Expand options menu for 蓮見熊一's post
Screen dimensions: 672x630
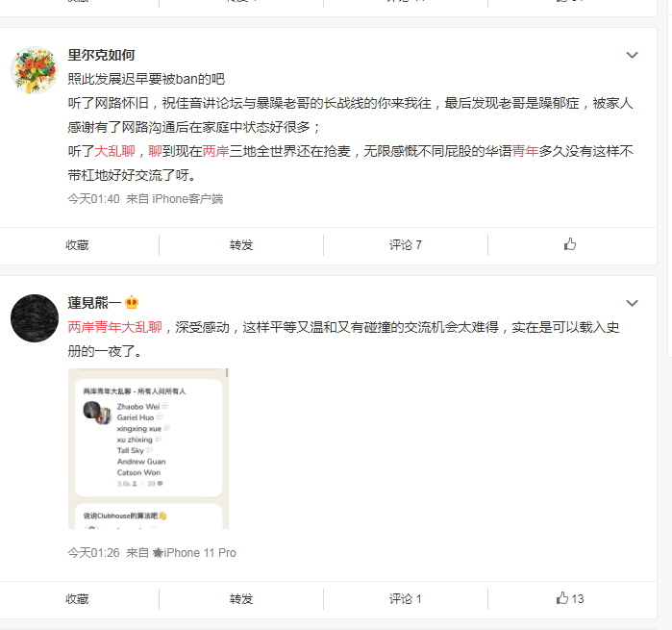(633, 303)
